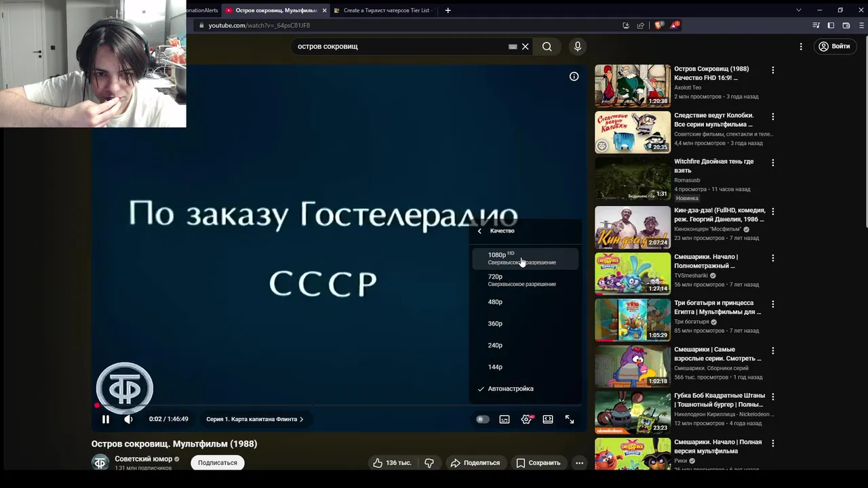Image resolution: width=868 pixels, height=488 pixels.
Task: Click the YouTube search magnifier button
Action: tap(547, 47)
